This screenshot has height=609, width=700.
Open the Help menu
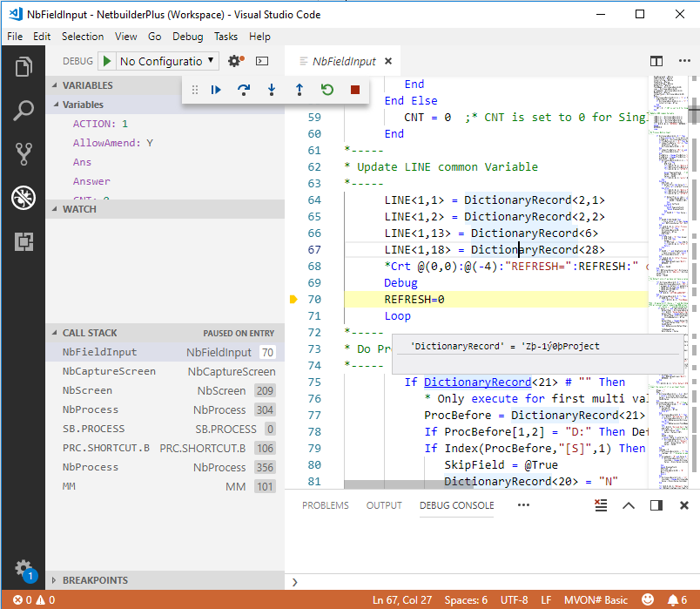pyautogui.click(x=259, y=37)
